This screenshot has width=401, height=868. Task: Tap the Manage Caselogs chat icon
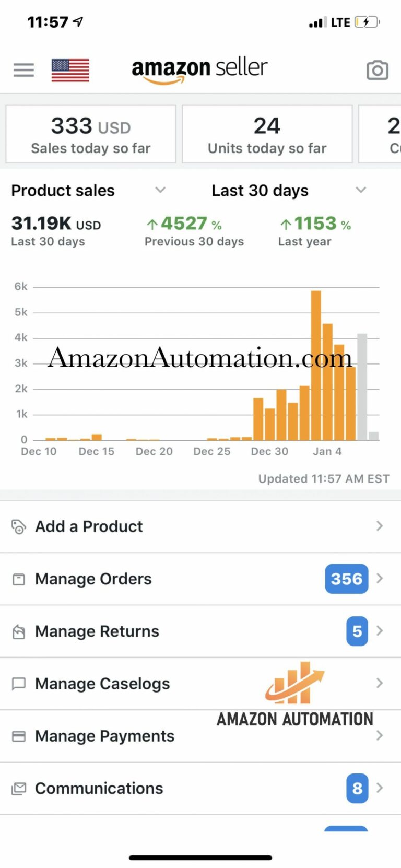coord(19,684)
